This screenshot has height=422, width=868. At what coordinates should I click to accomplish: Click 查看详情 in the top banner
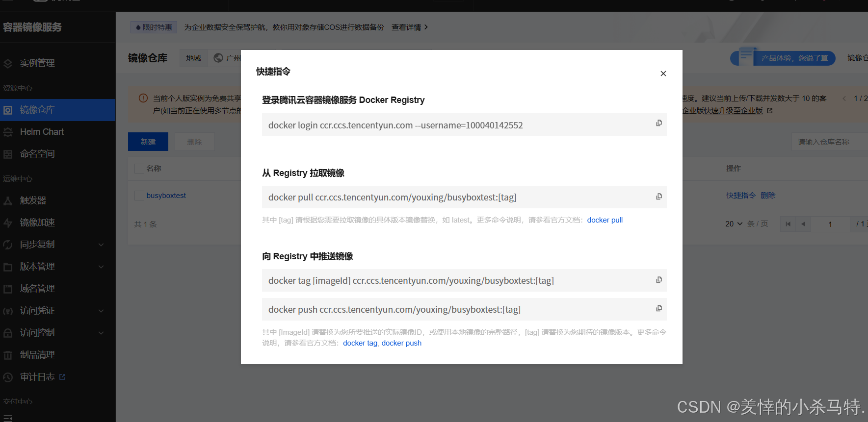[x=410, y=27]
